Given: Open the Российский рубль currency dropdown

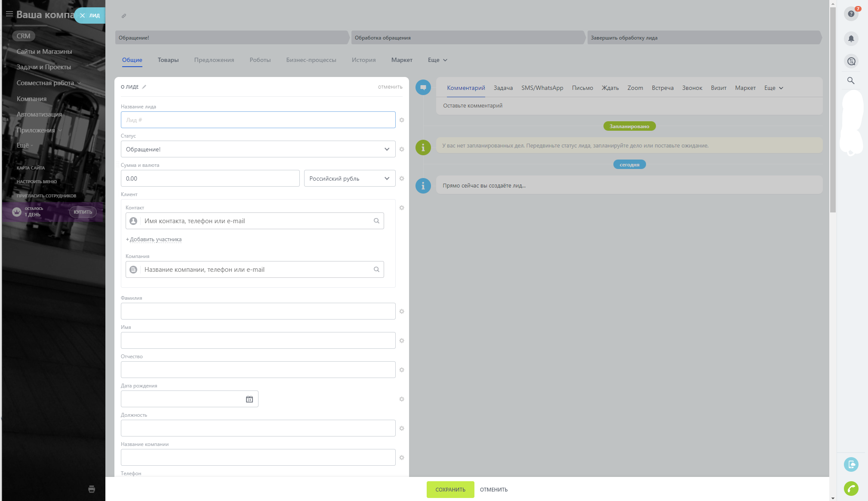Looking at the screenshot, I should click(349, 178).
